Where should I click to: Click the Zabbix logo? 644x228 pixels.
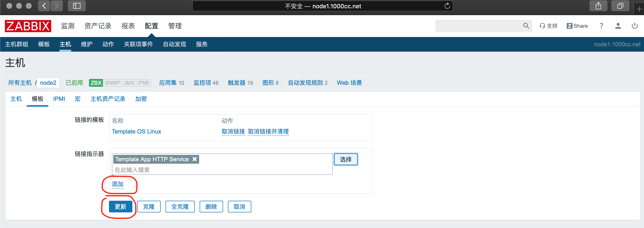tap(28, 26)
